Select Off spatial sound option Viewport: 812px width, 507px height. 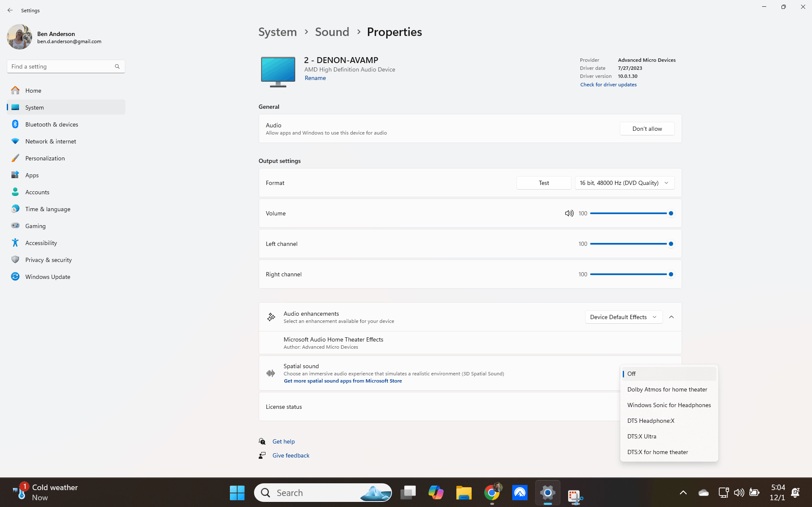(x=669, y=374)
